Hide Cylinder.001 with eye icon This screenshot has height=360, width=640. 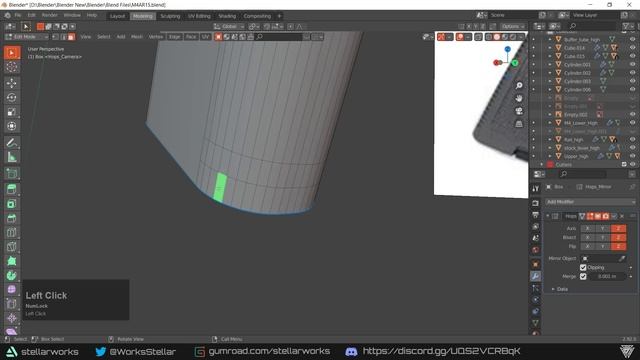(x=632, y=64)
